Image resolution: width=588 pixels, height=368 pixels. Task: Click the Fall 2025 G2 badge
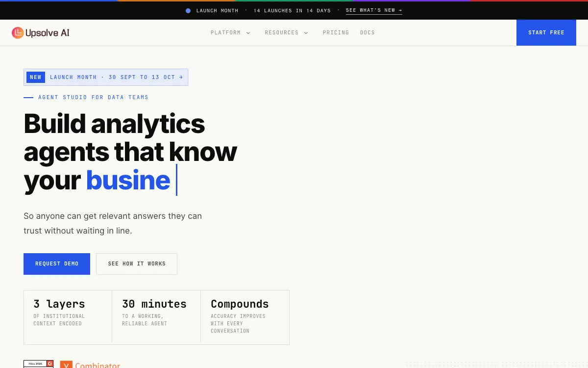pos(38,364)
